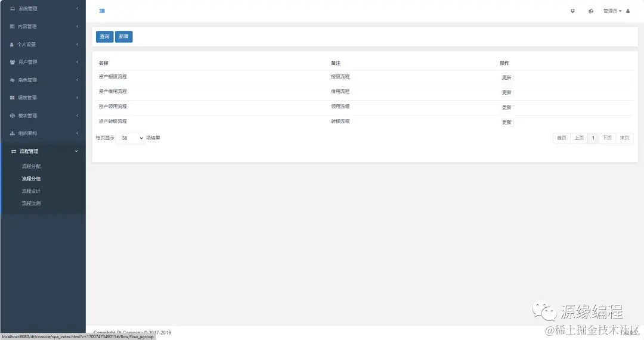Click the module icon beside 模块管理
Screen dimensions: 644x340
(13, 116)
